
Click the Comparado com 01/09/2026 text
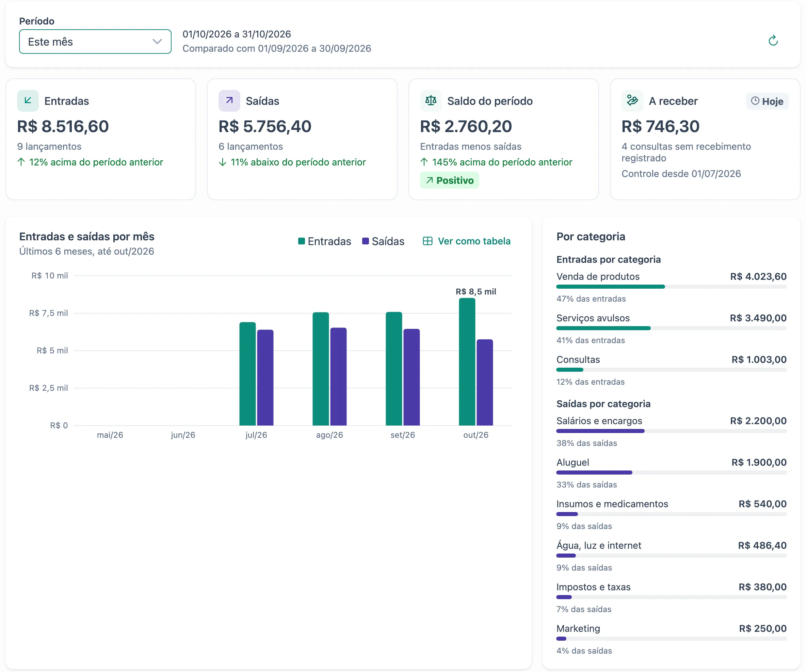tap(277, 48)
